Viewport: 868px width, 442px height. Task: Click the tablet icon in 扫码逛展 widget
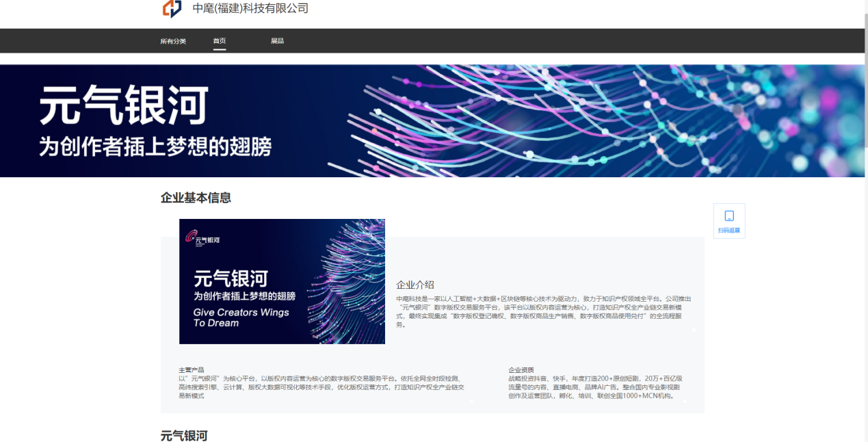729,216
